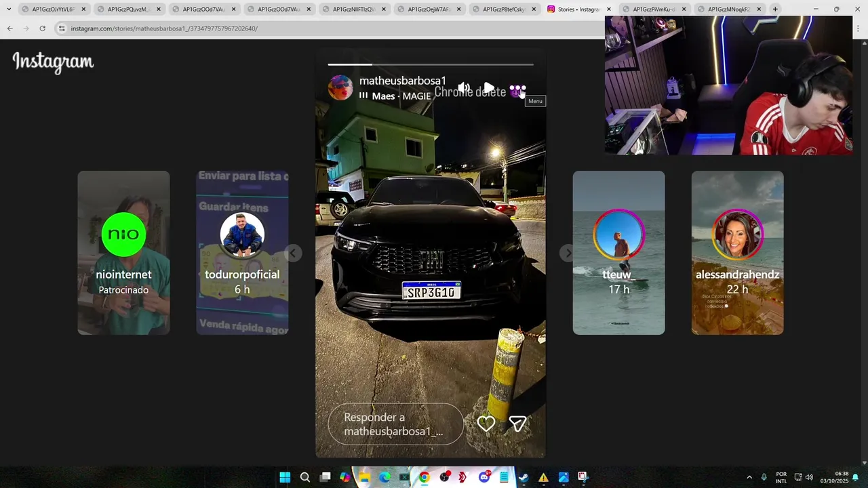This screenshot has height=488, width=868.
Task: Open POR INTL language switcher
Action: [781, 477]
